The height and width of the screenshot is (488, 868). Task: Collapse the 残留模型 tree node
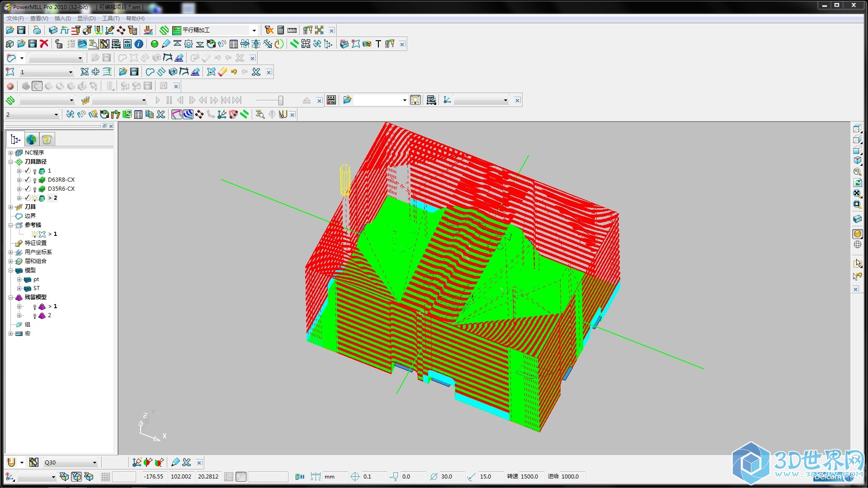[10, 297]
